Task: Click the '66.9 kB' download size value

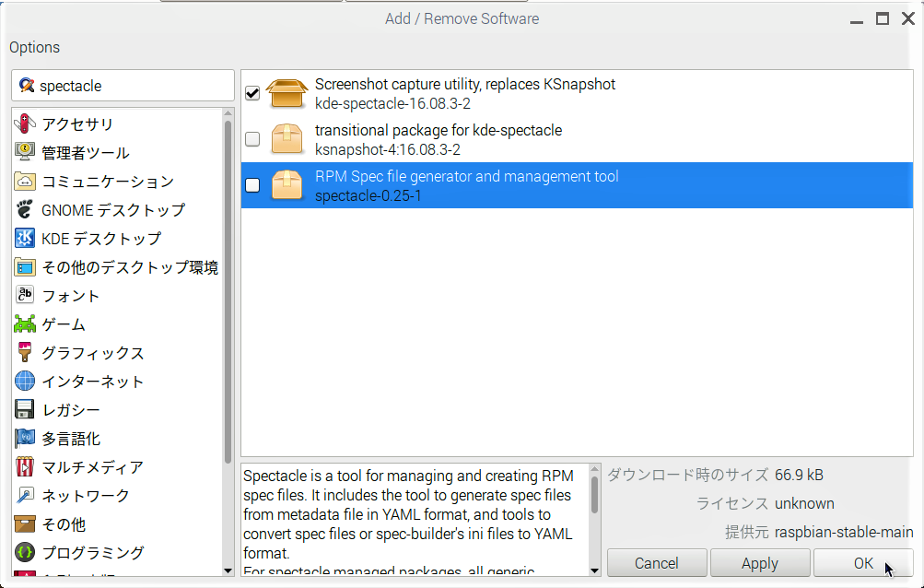Action: (x=799, y=475)
